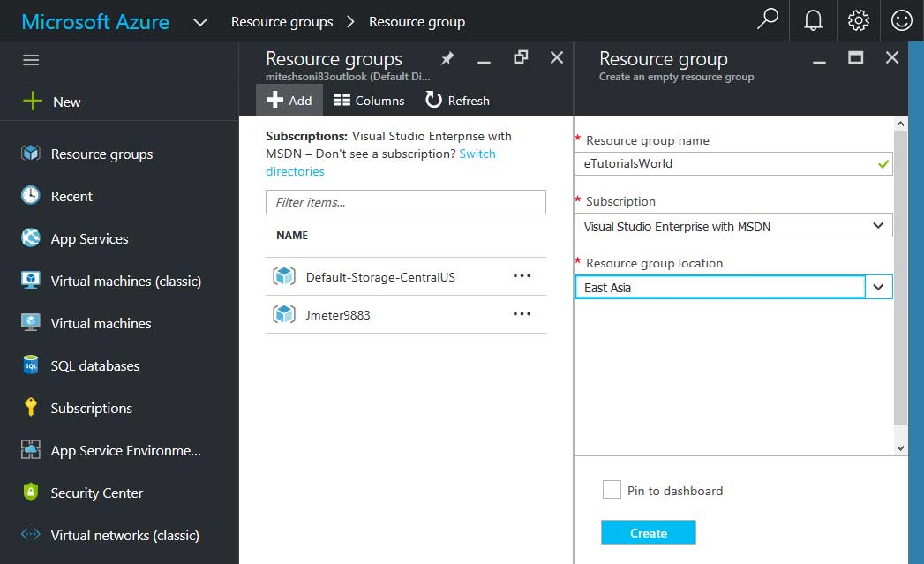Open the notifications bell
The height and width of the screenshot is (564, 924).
(813, 20)
